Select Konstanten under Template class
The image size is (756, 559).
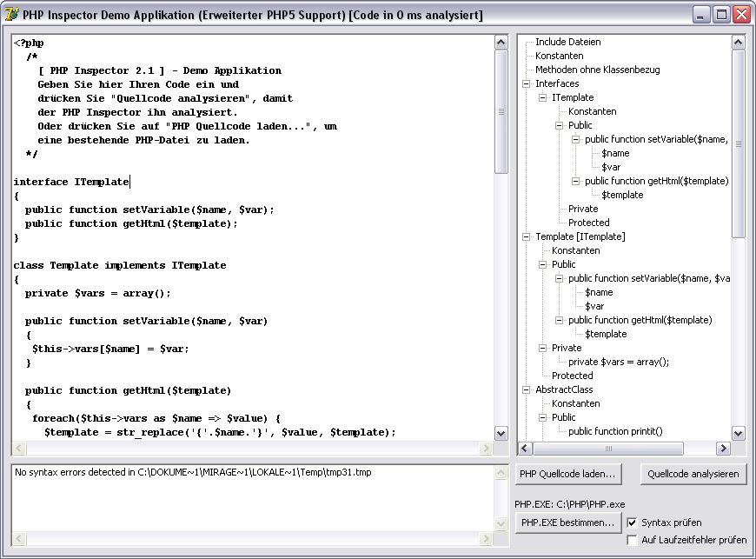tap(575, 250)
